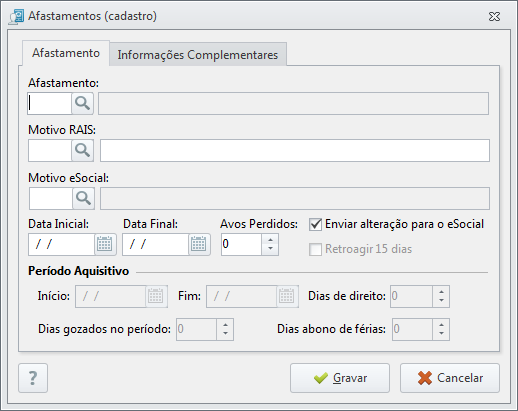Open the Motivo eSocial search magnifier
The image size is (518, 411).
pos(83,198)
